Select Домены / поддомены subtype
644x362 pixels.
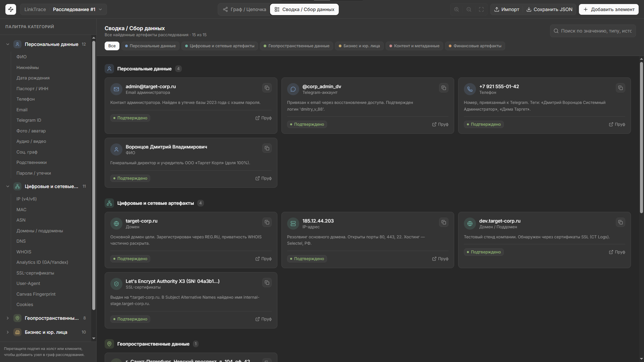pos(40,231)
